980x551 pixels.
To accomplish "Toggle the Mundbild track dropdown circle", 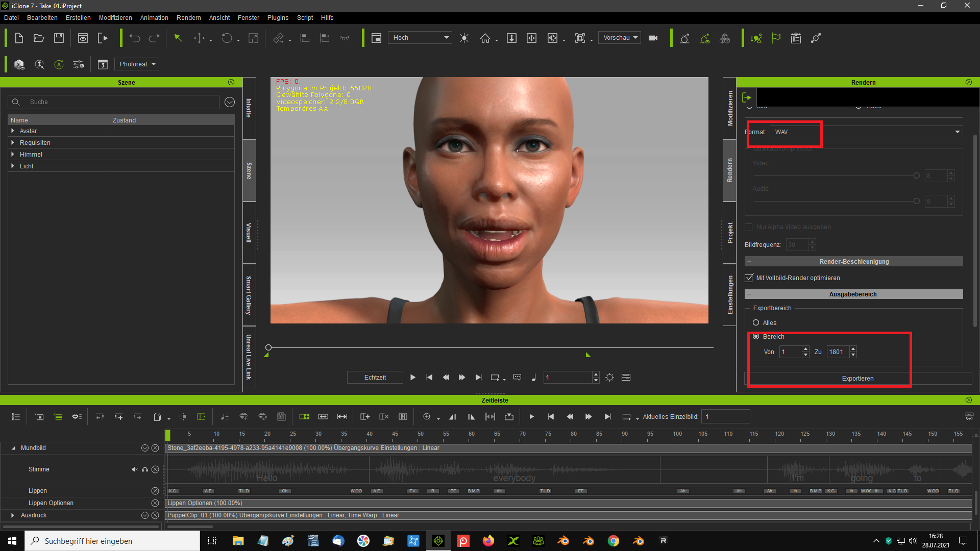I will (145, 448).
